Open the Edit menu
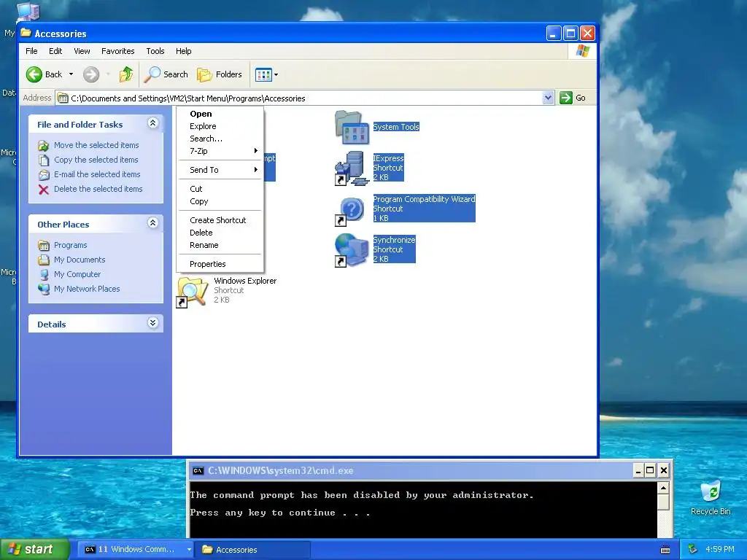Viewport: 747px width, 560px height. click(x=55, y=51)
